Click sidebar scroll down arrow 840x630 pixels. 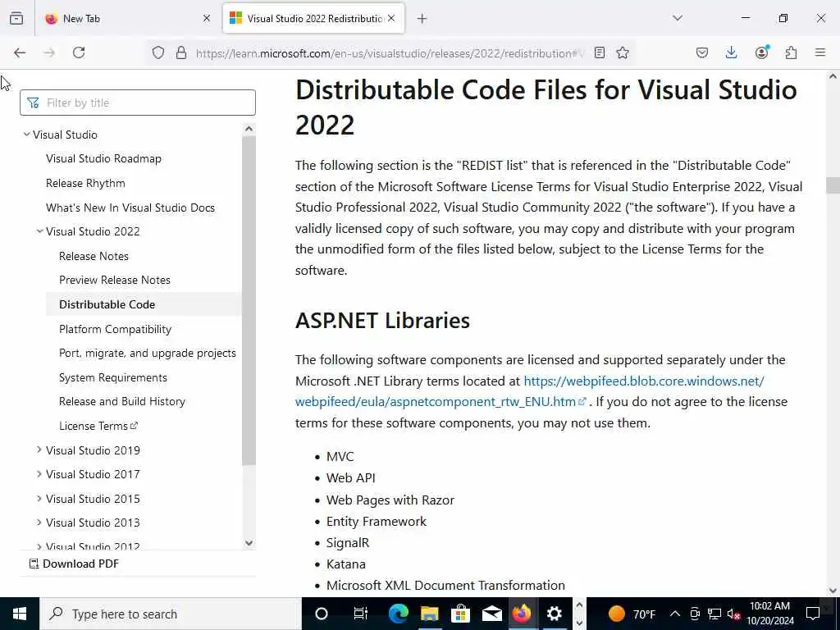tap(249, 543)
